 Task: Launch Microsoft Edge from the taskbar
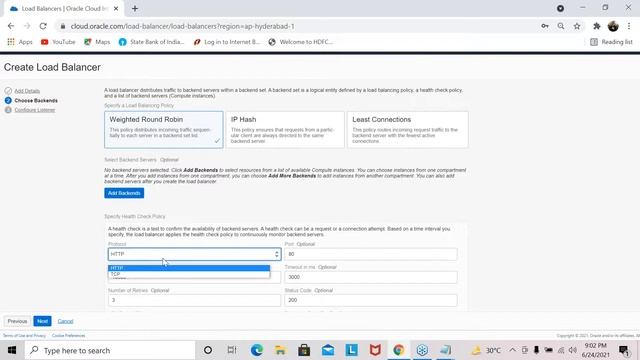click(257, 350)
